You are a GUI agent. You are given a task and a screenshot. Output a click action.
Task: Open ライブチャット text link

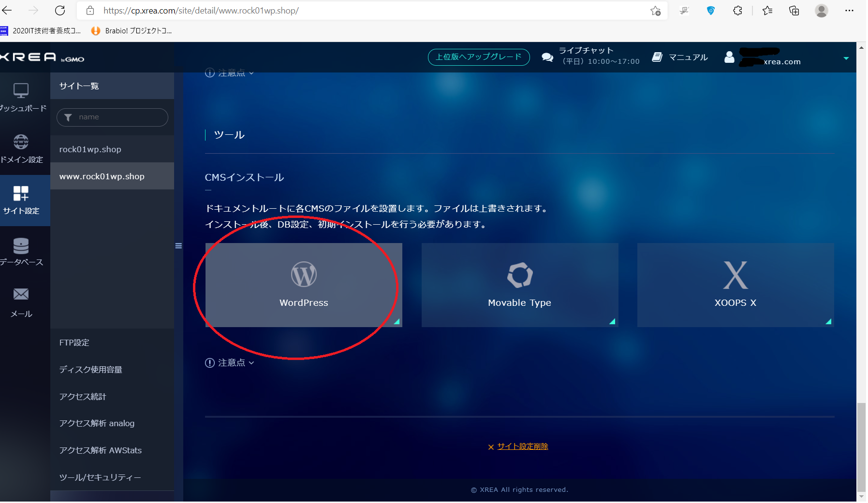tap(586, 50)
